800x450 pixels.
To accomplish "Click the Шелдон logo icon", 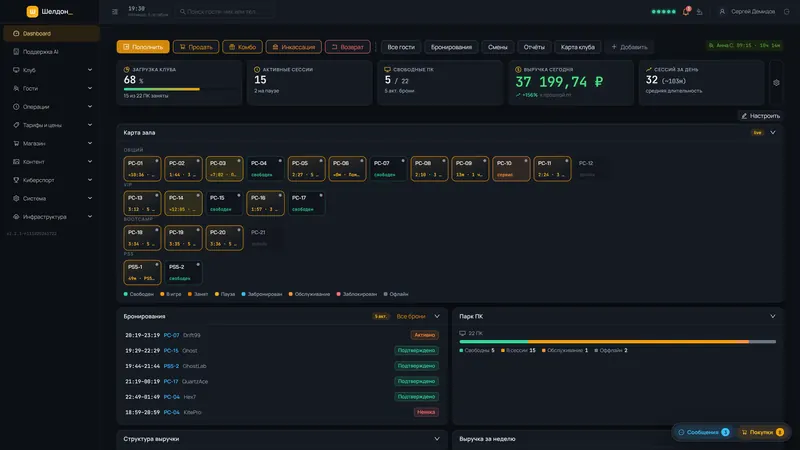I will point(32,11).
